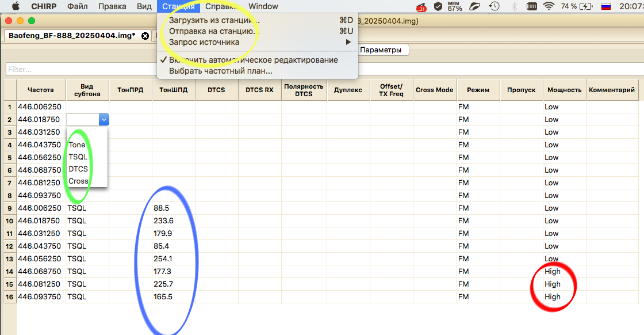Click the 'ТонПРД' column header
644x335 pixels.
coord(130,90)
